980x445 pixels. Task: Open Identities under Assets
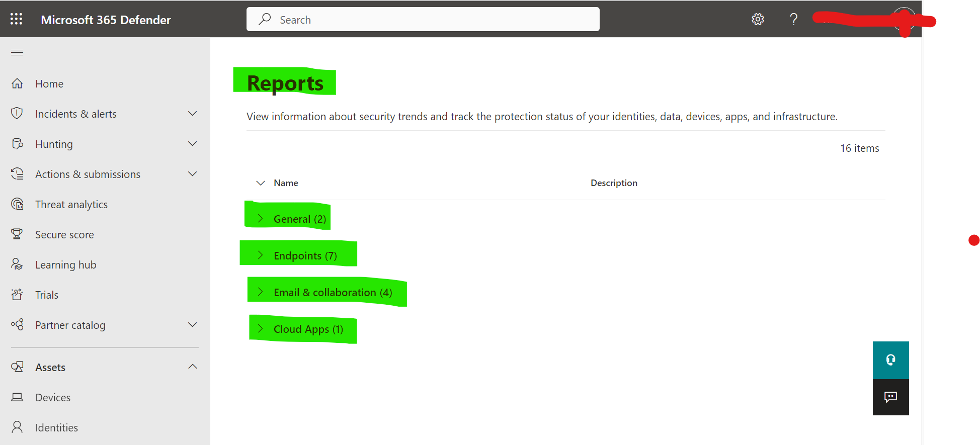coord(57,427)
